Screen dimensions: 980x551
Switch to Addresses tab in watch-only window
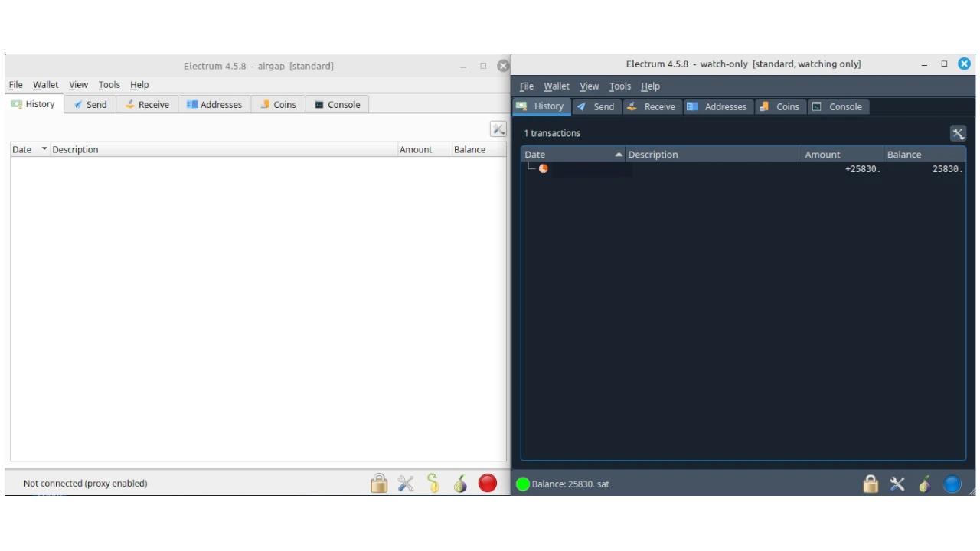[717, 107]
